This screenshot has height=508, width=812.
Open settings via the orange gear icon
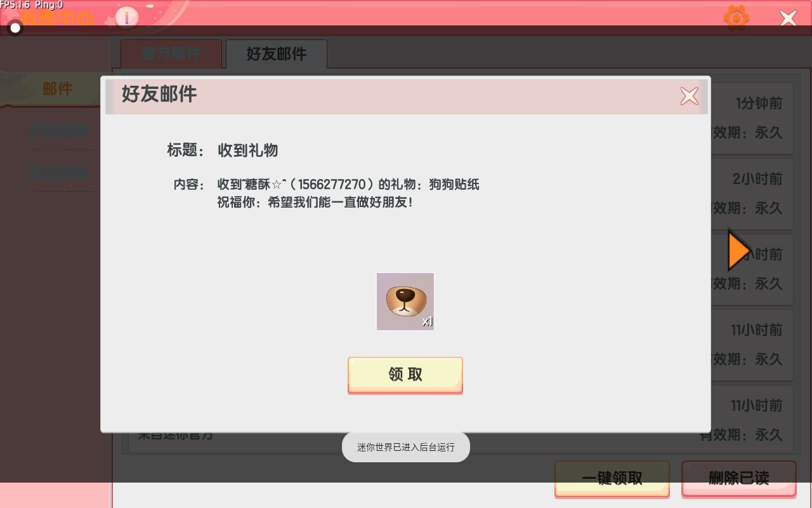[x=737, y=17]
